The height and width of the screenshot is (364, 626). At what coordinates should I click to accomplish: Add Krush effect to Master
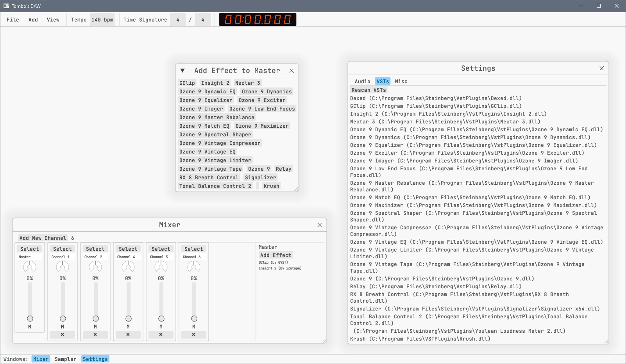[x=272, y=186]
